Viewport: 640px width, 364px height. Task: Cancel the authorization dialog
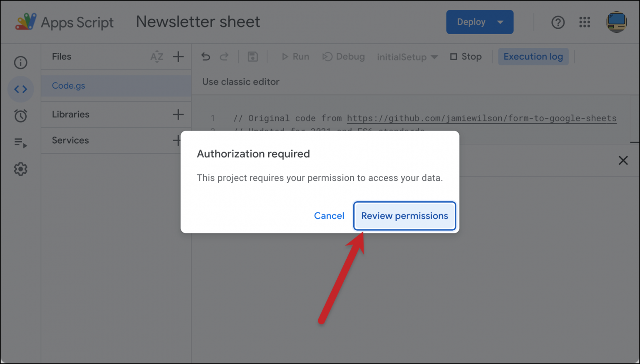[329, 216]
